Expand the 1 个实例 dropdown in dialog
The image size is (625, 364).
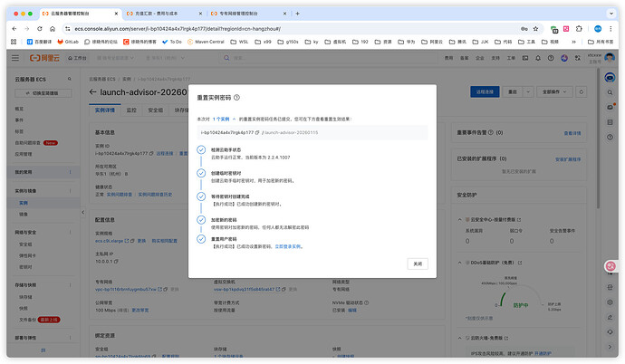click(226, 119)
